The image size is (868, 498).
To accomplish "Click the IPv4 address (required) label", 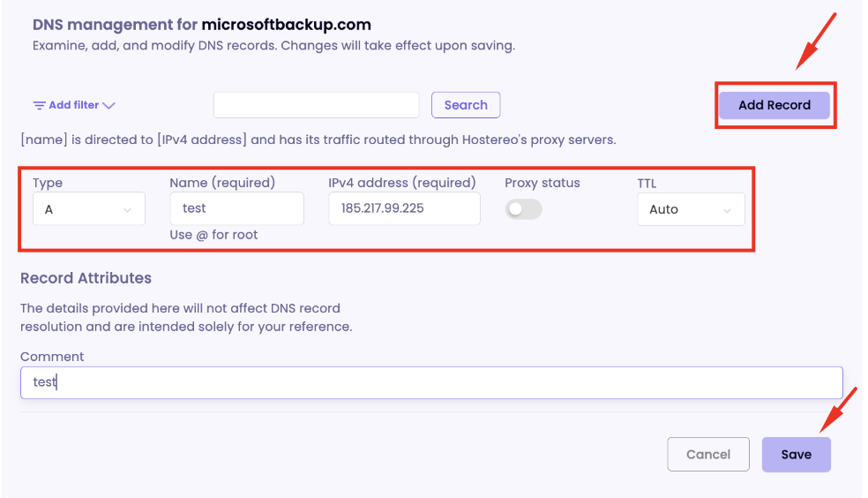I will [402, 183].
